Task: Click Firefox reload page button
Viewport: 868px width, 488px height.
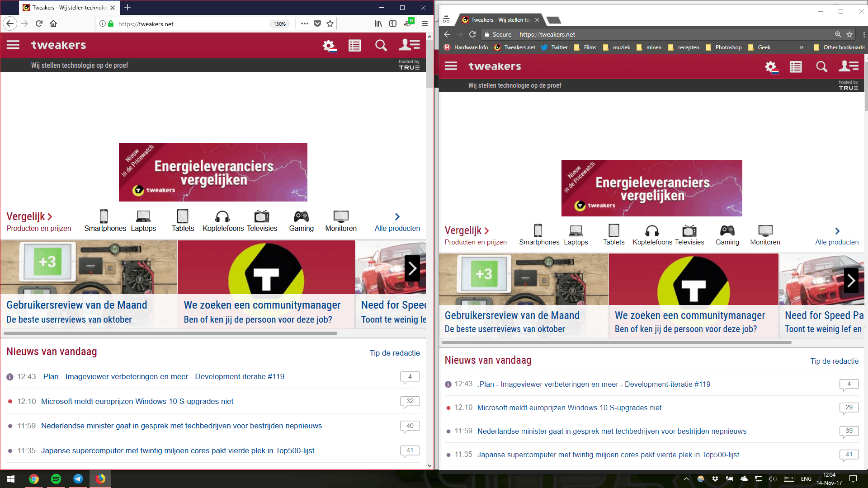Action: 39,24
